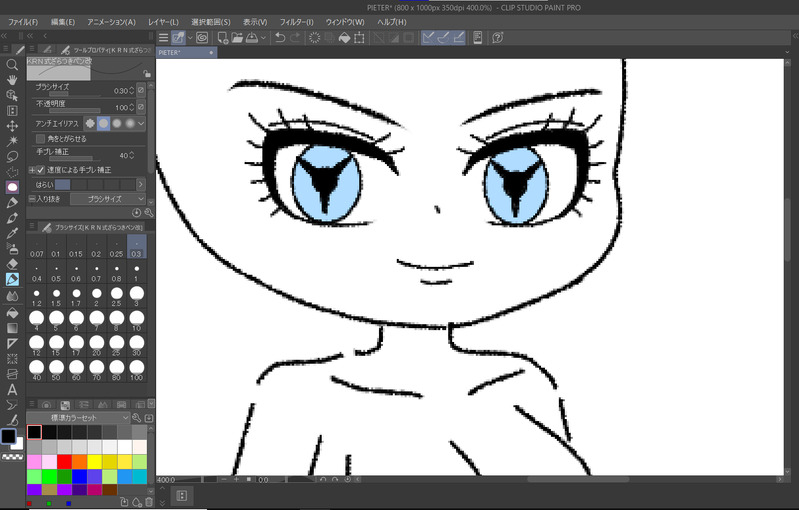Image resolution: width=799 pixels, height=510 pixels.
Task: Select the Blend tool
Action: click(12, 296)
